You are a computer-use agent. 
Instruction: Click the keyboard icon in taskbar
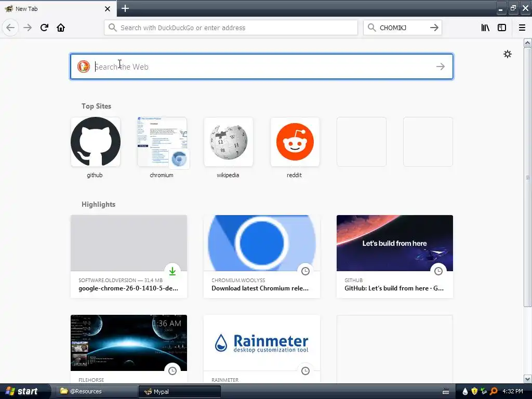coord(446,392)
